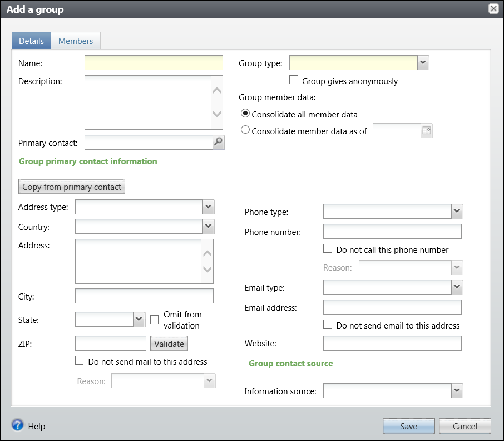Select Consolidate member data as of option

coord(245,130)
